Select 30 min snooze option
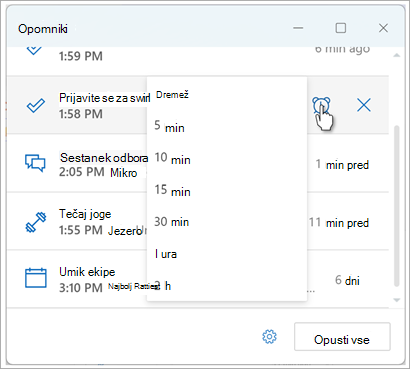 [227, 222]
